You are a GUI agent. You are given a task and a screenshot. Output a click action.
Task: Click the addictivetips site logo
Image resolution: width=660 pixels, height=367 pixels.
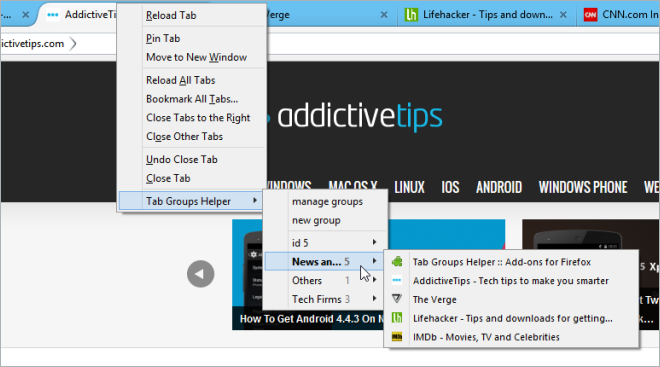pos(359,116)
